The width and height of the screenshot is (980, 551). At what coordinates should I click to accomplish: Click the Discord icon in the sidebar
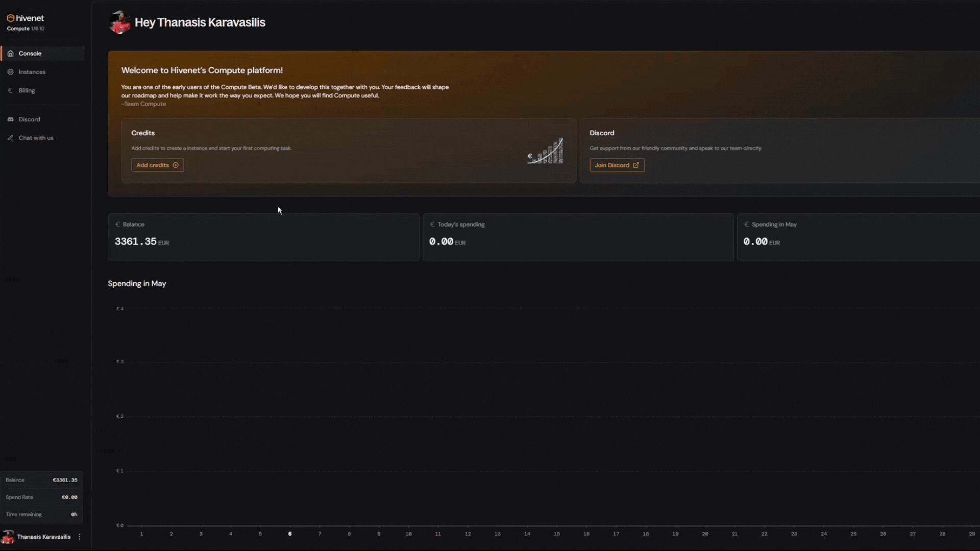[10, 119]
